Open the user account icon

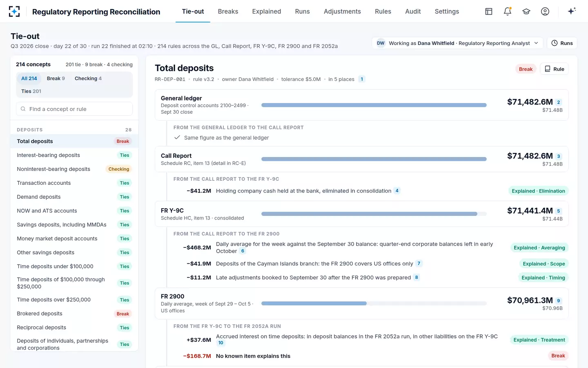545,11
